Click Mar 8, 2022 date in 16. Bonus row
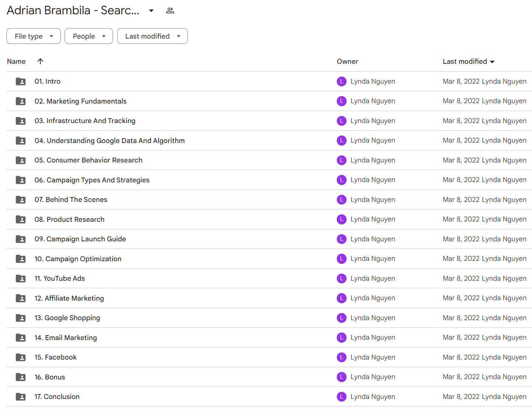 461,377
